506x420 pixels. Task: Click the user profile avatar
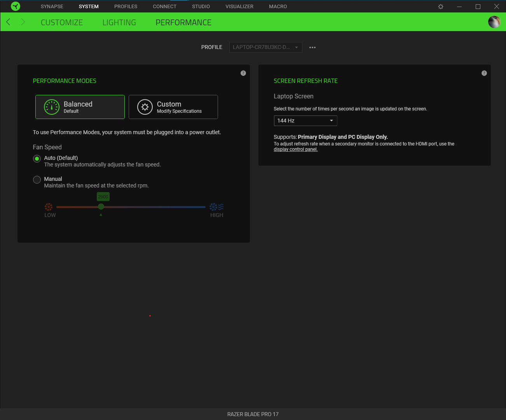coord(494,22)
